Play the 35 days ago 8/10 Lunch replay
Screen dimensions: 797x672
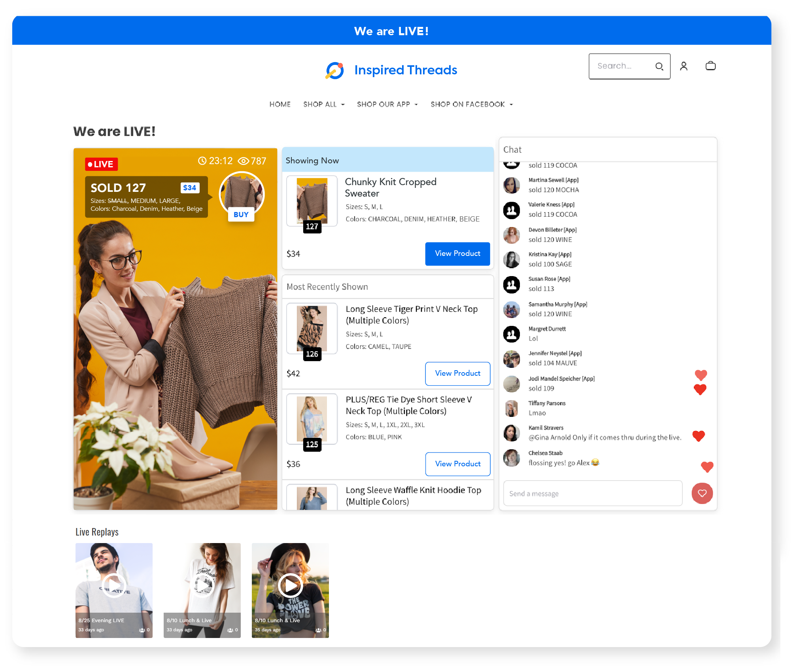(291, 585)
